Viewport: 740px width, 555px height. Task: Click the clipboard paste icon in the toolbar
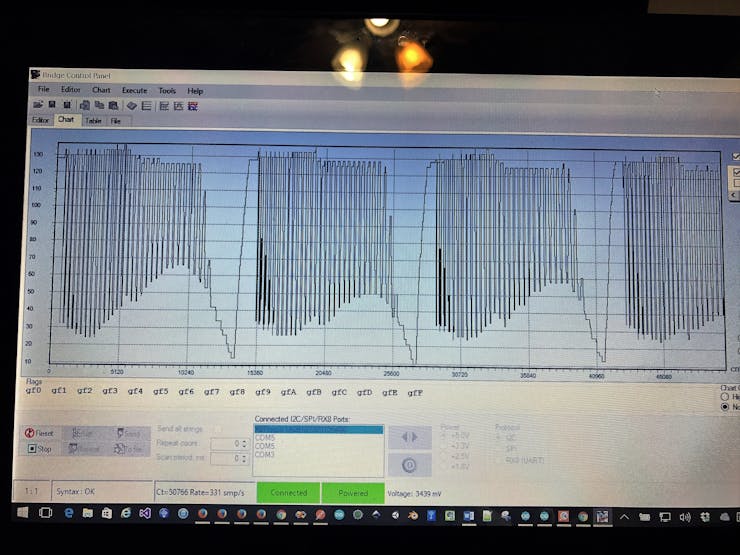(113, 106)
